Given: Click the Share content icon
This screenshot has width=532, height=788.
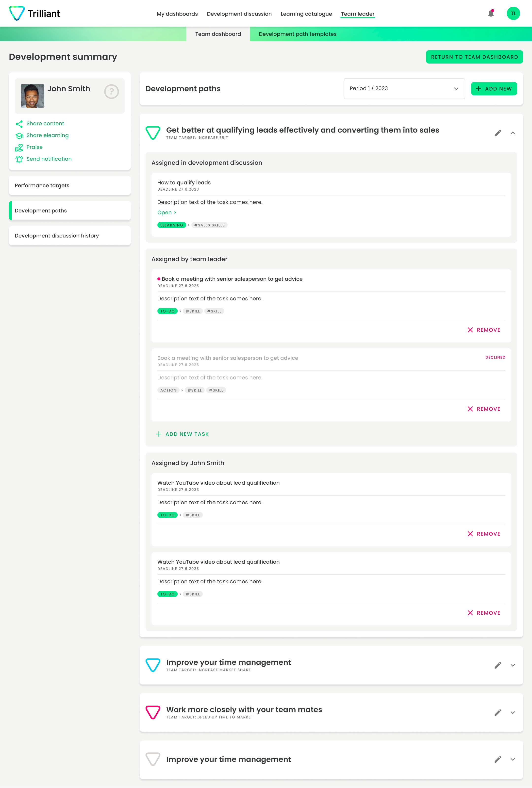Looking at the screenshot, I should 19,124.
